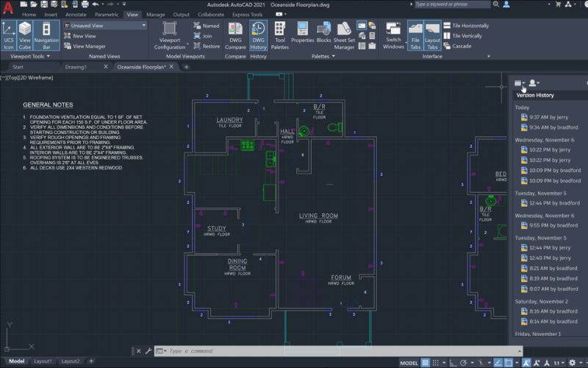This screenshot has width=588, height=368.
Task: Open the Viewport Configuration dropdown
Action: click(x=170, y=34)
